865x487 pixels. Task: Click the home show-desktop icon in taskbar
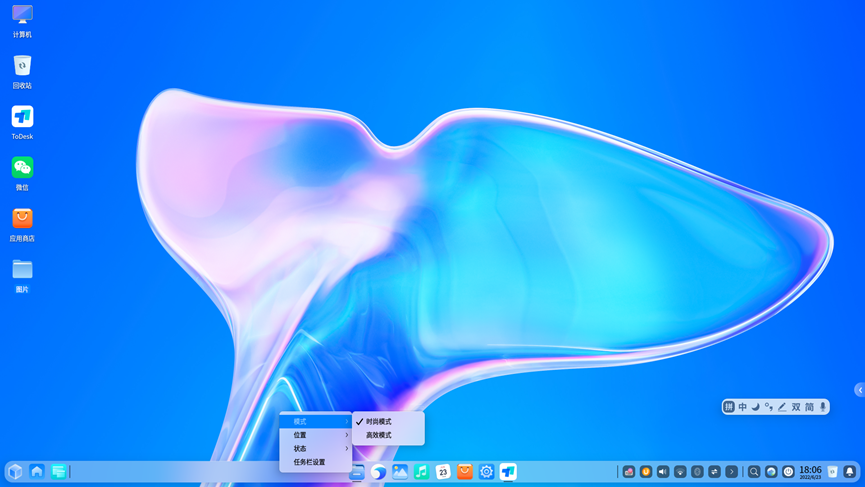(37, 472)
